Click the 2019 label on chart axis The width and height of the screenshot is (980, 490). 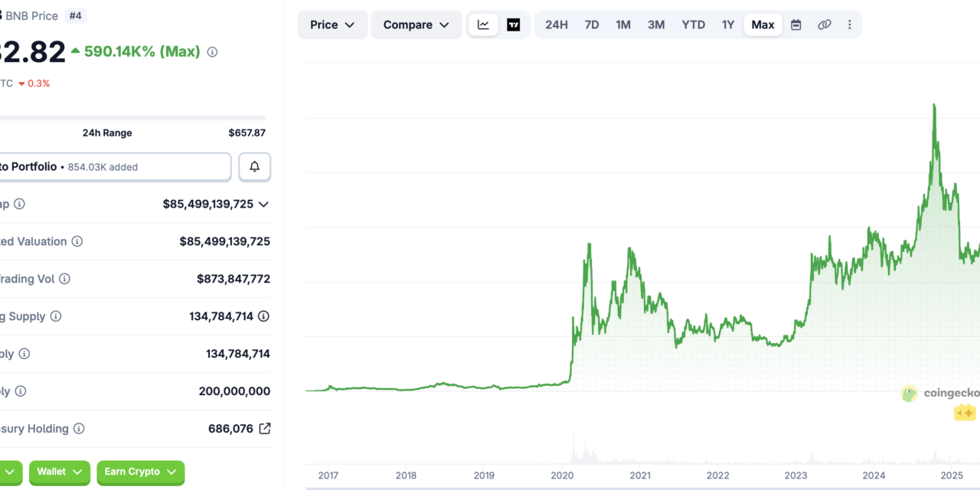click(x=484, y=475)
